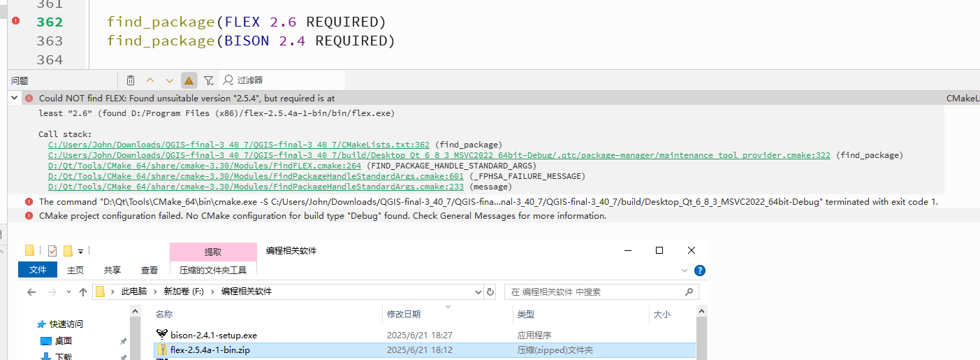Open the recent locations dropdown arrow

tap(68, 291)
